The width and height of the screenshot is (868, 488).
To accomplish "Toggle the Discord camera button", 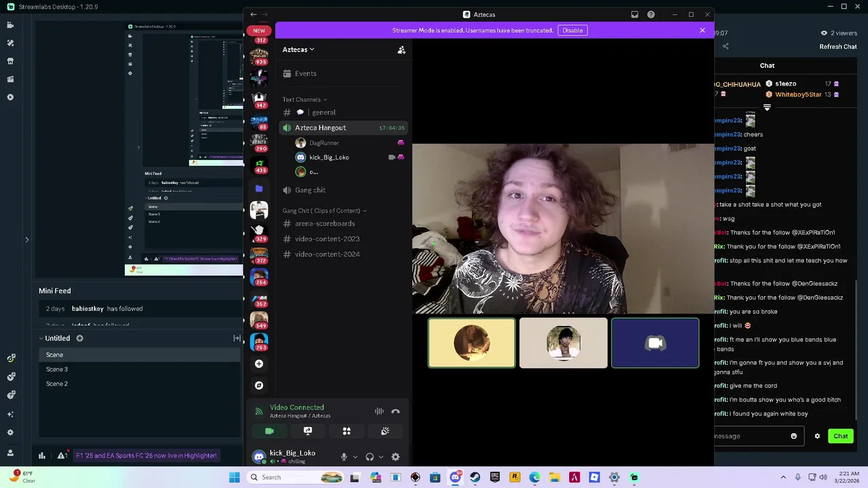I will (269, 431).
